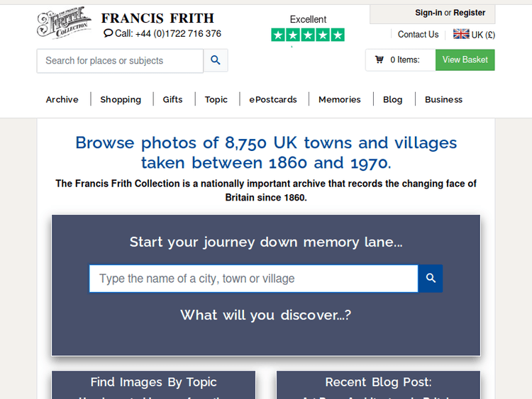Image resolution: width=532 pixels, height=399 pixels.
Task: Open the Archive menu
Action: click(x=62, y=99)
